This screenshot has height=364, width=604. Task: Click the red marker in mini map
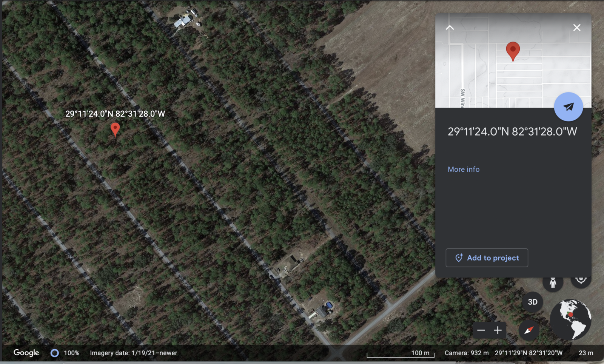[x=513, y=51]
